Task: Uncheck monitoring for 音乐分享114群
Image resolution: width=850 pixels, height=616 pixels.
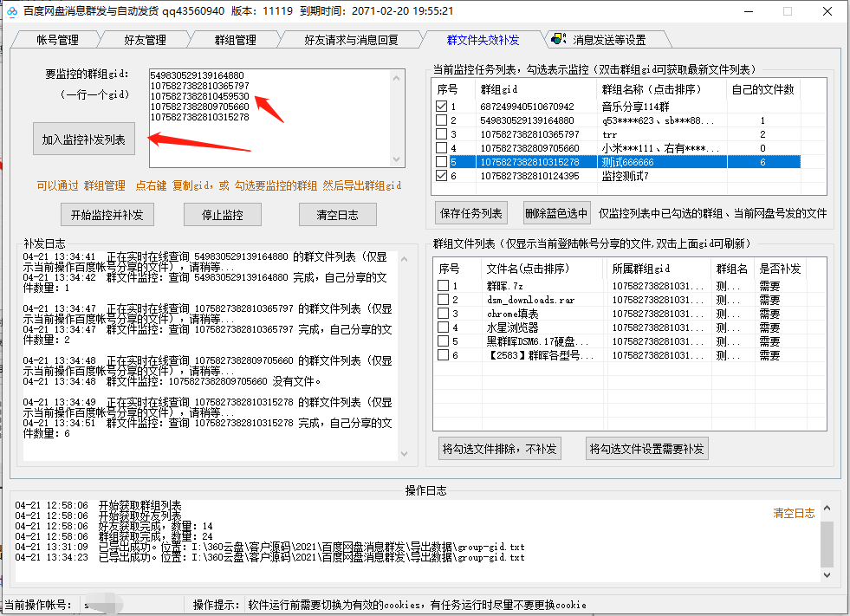Action: coord(439,107)
